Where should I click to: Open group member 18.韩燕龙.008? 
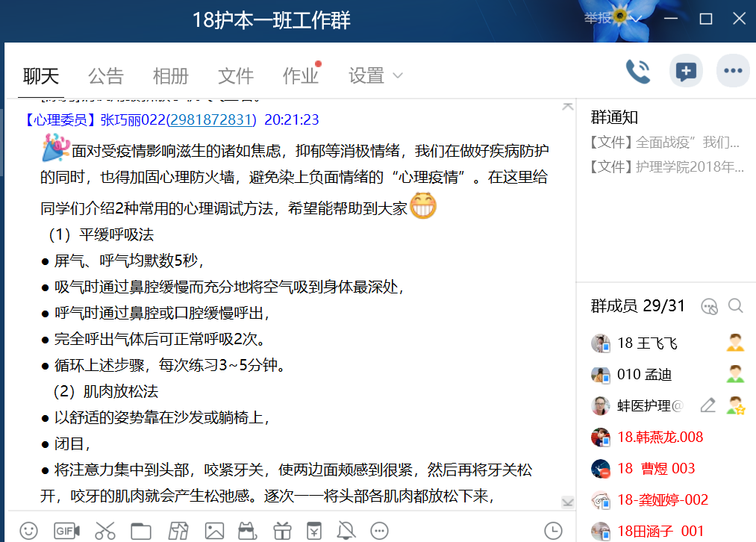tap(660, 437)
